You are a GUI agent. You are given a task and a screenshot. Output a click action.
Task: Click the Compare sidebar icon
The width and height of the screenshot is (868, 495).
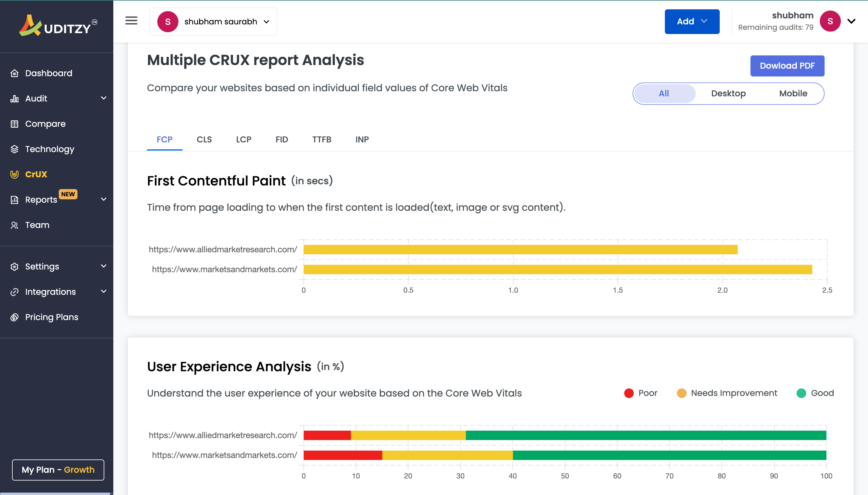[14, 124]
